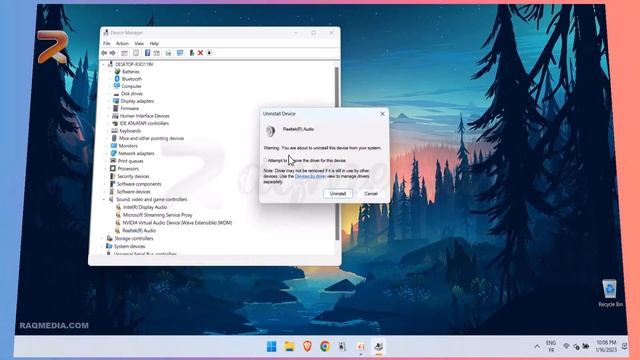Screen dimensions: 640x360
Task: Click the Update driver toolbar icon
Action: [x=191, y=53]
